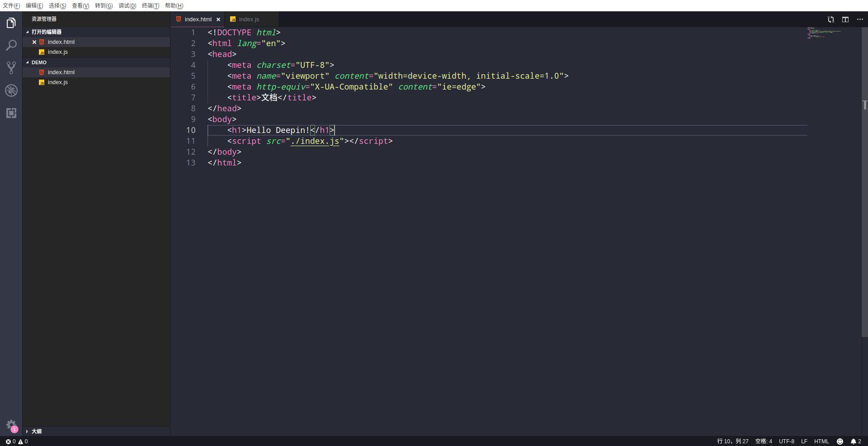Click UTF-8 to change file encoding

787,441
